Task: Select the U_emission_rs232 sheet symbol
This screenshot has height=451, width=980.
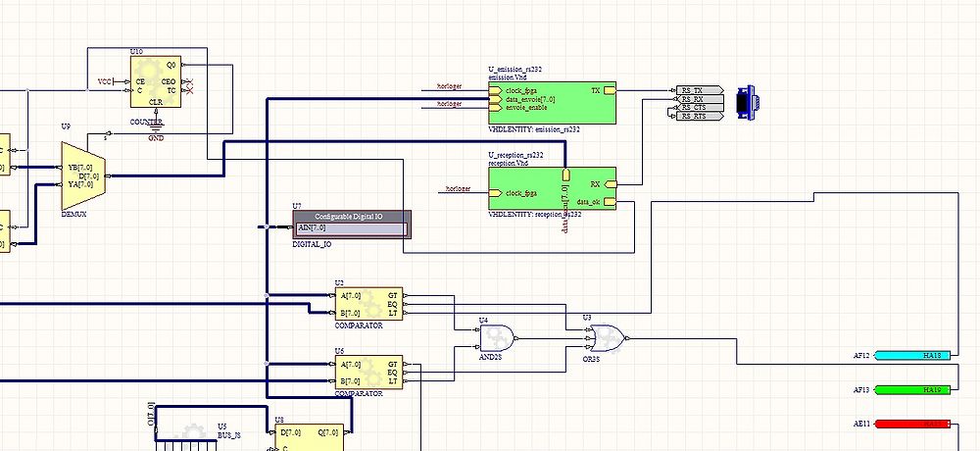Action: [x=552, y=103]
